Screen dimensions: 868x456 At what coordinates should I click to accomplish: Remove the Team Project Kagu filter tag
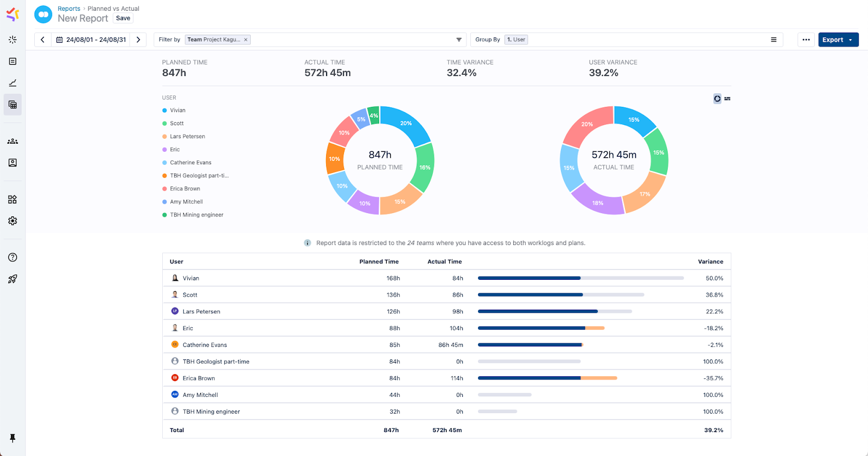tap(246, 40)
